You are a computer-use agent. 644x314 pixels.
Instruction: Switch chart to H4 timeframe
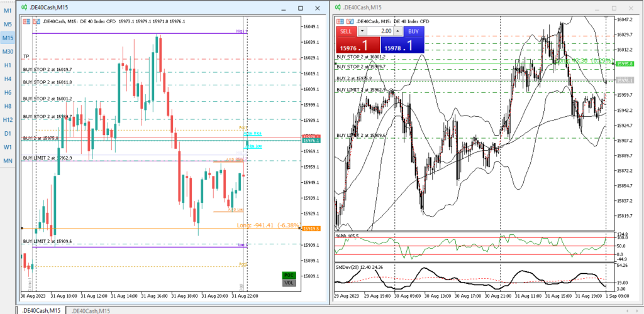[8, 78]
